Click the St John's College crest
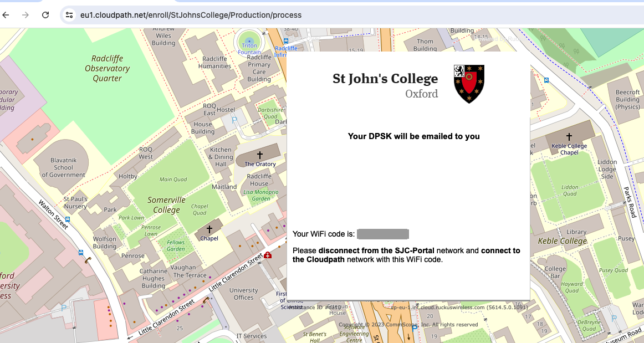Image resolution: width=644 pixels, height=343 pixels. coord(469,84)
